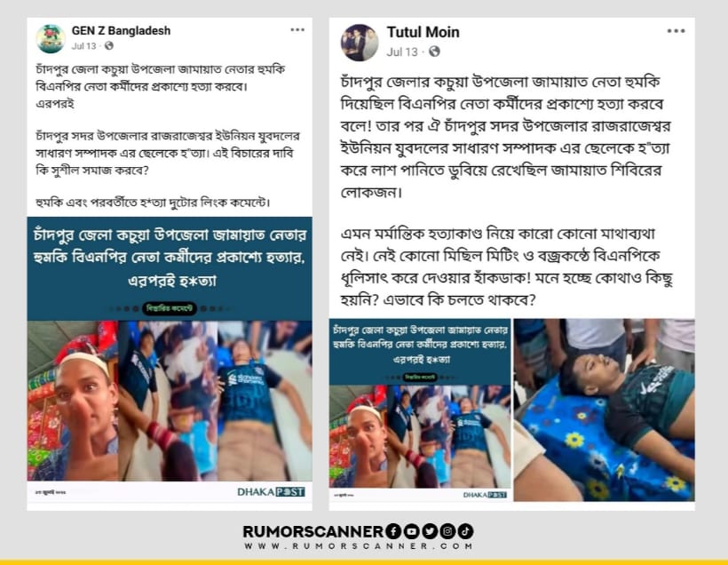Image resolution: width=728 pixels, height=565 pixels.
Task: Click public globe icon on GEN Z post
Action: pos(109,45)
